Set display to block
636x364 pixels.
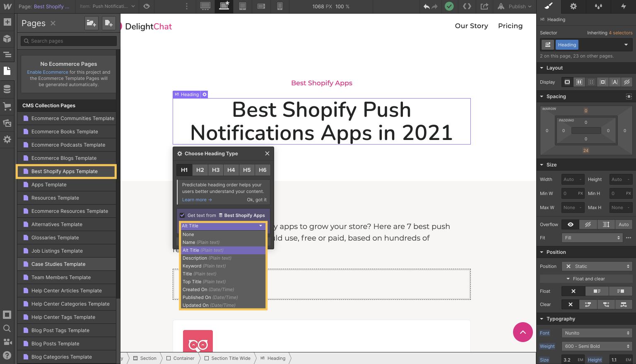pyautogui.click(x=567, y=82)
